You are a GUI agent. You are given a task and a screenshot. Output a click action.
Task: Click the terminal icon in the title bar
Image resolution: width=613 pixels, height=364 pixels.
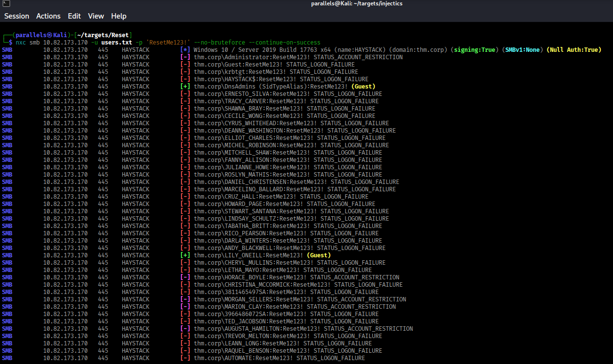pyautogui.click(x=5, y=4)
